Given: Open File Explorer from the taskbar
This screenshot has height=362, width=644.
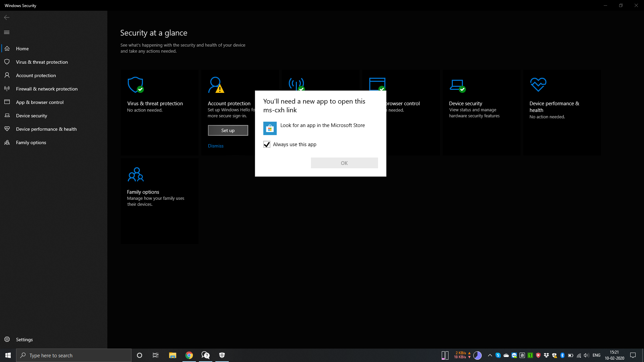Looking at the screenshot, I should click(x=172, y=355).
